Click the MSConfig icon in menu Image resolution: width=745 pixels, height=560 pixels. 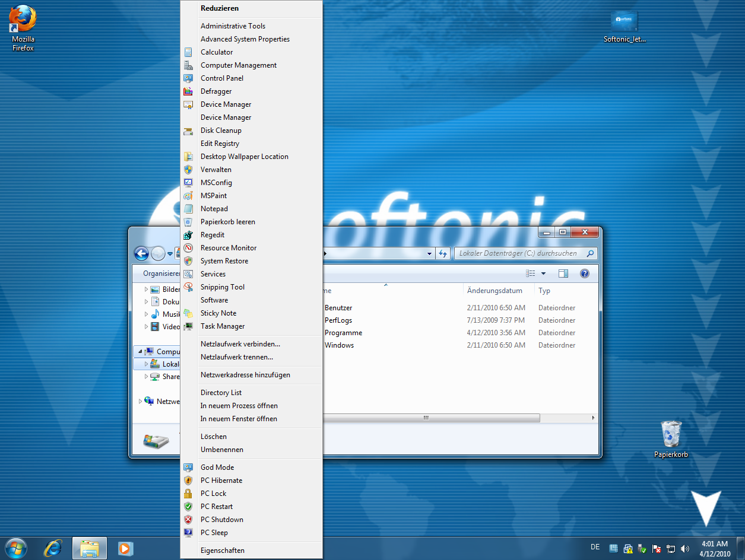coord(188,183)
